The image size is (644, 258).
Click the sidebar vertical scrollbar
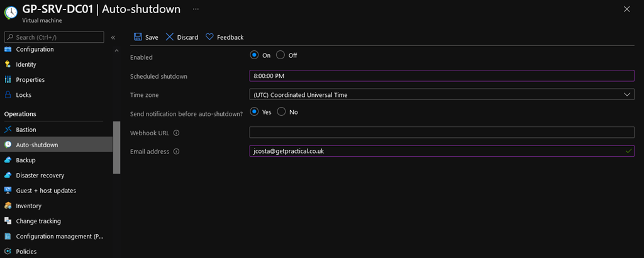[x=116, y=147]
